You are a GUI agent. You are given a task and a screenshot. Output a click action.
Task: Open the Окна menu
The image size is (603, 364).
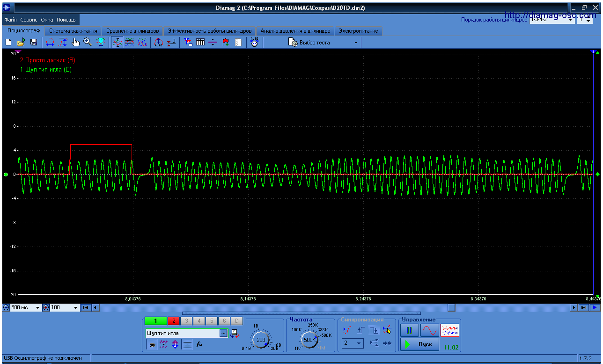click(47, 20)
